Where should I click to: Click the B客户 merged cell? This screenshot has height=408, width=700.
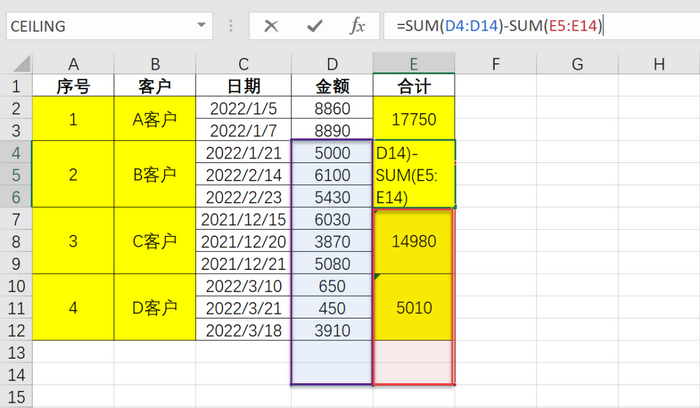pyautogui.click(x=155, y=175)
